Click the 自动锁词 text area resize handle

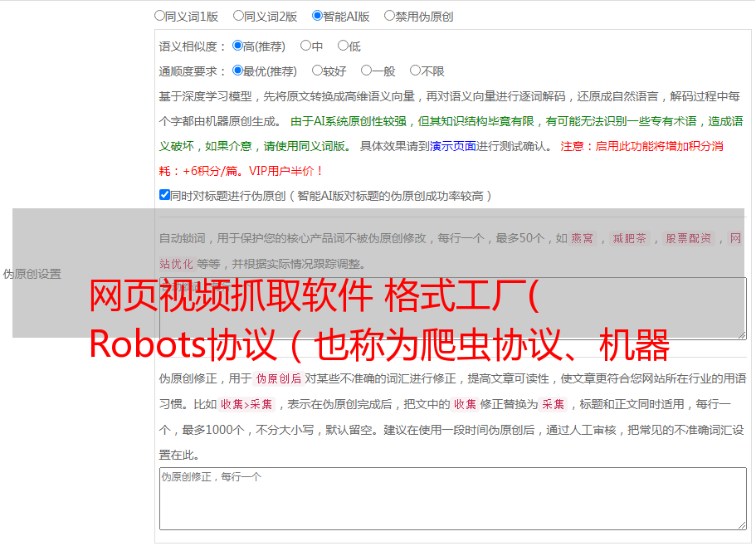click(x=741, y=334)
